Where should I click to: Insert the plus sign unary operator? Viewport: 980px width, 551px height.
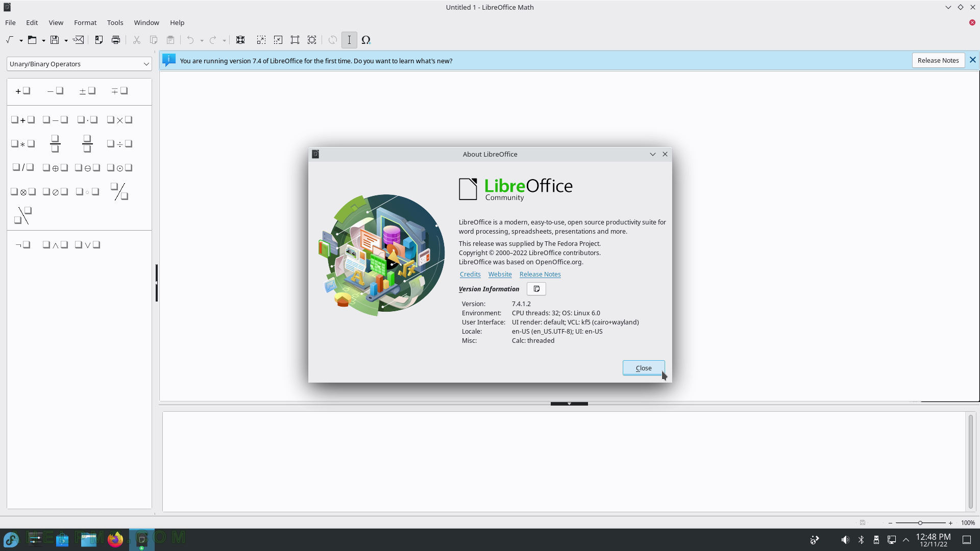23,91
